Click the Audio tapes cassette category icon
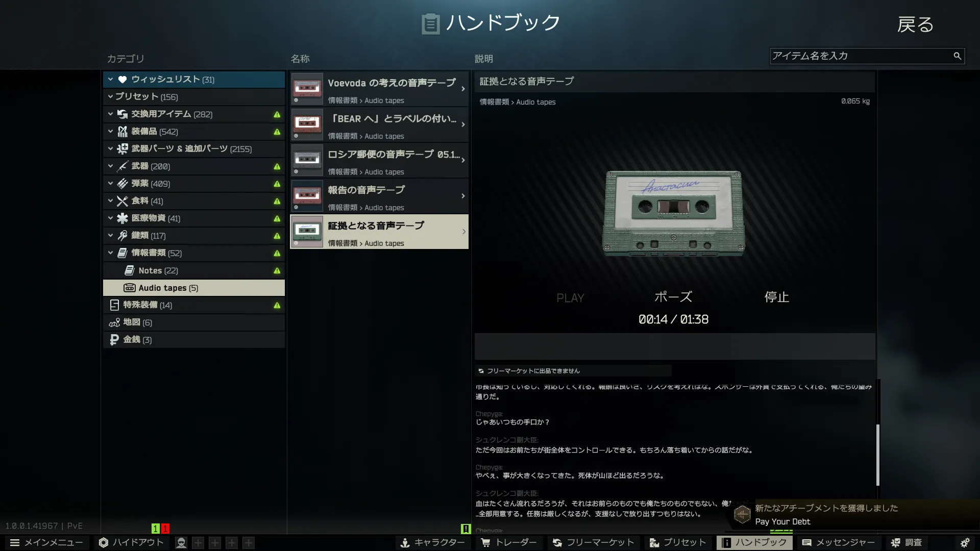The width and height of the screenshot is (980, 551). [x=130, y=288]
